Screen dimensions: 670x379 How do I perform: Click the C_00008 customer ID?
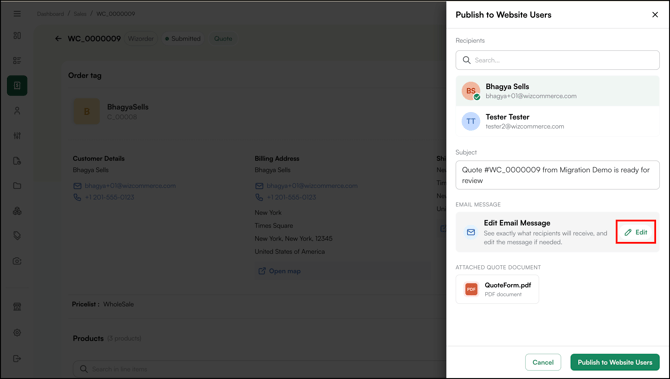[x=122, y=117]
